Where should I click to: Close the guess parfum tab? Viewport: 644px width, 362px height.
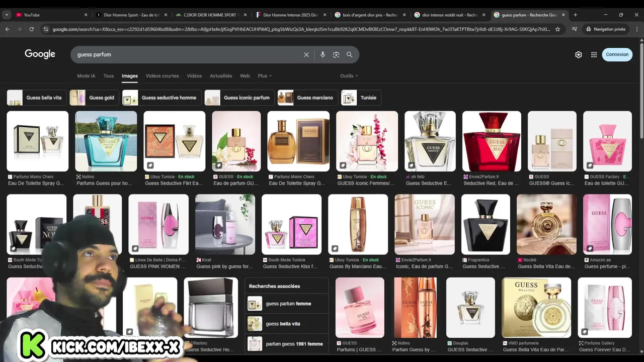[x=563, y=15]
